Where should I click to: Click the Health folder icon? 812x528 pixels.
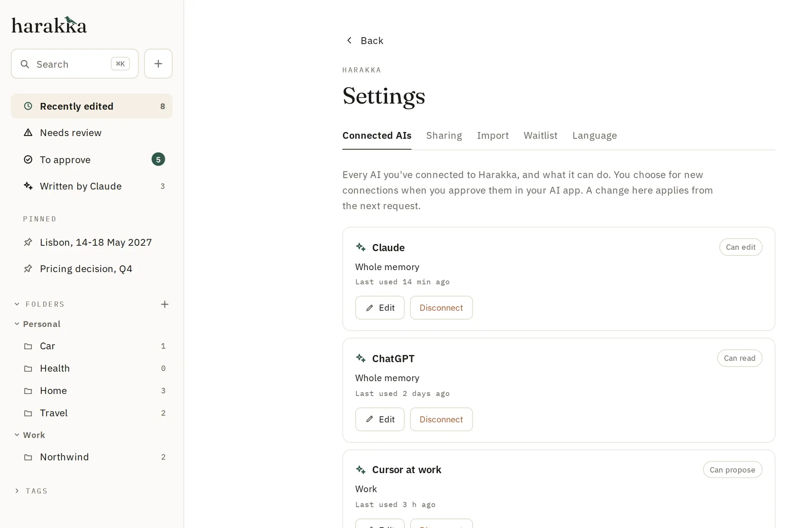(28, 369)
